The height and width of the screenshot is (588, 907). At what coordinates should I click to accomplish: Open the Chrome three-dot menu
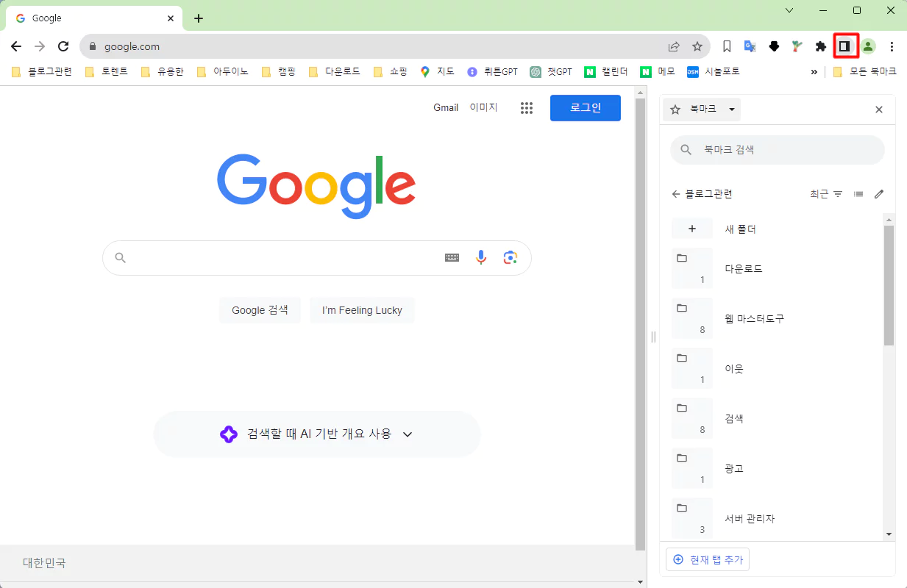892,46
